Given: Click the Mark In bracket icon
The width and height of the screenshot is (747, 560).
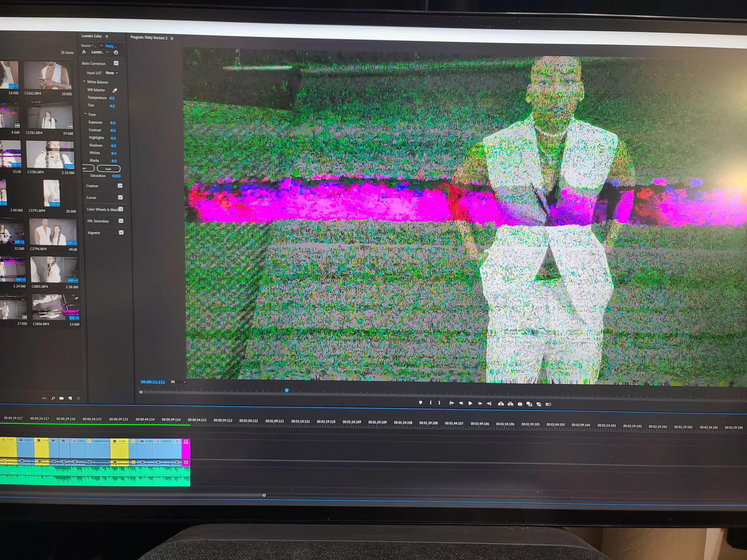Looking at the screenshot, I should point(431,403).
